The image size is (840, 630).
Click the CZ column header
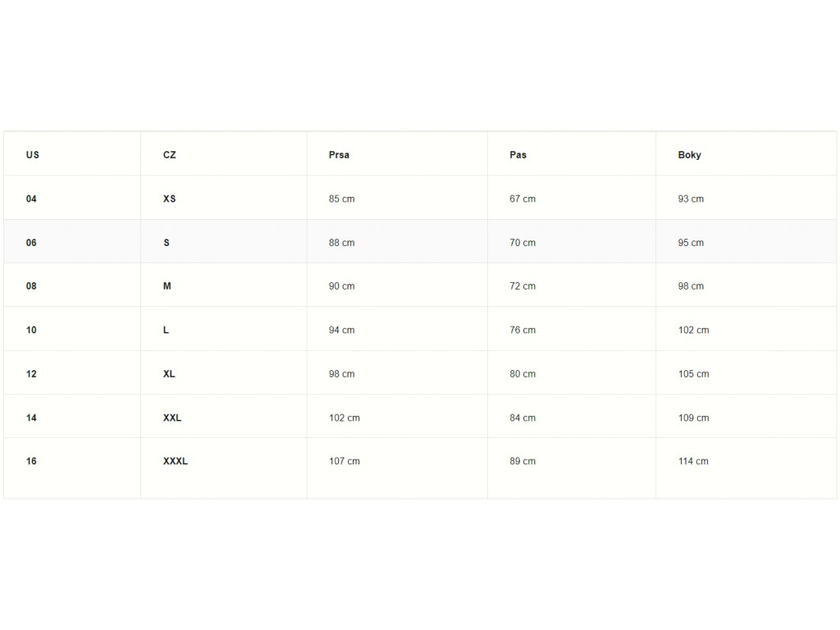coord(170,155)
